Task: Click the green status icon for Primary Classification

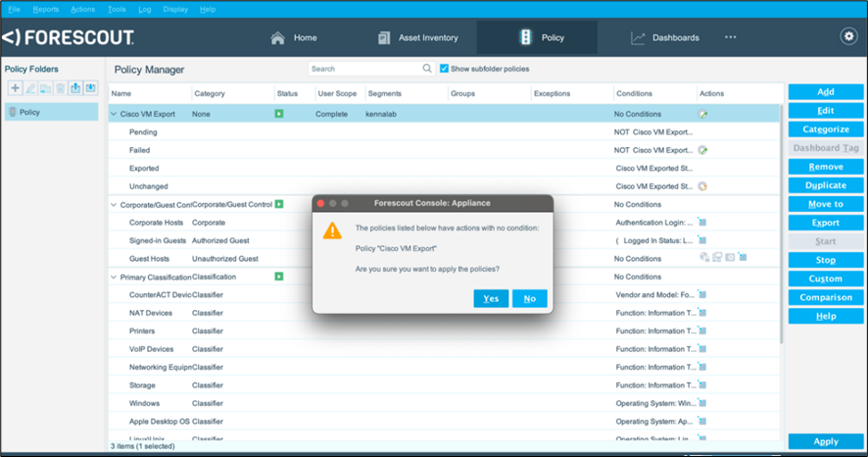Action: [x=279, y=277]
